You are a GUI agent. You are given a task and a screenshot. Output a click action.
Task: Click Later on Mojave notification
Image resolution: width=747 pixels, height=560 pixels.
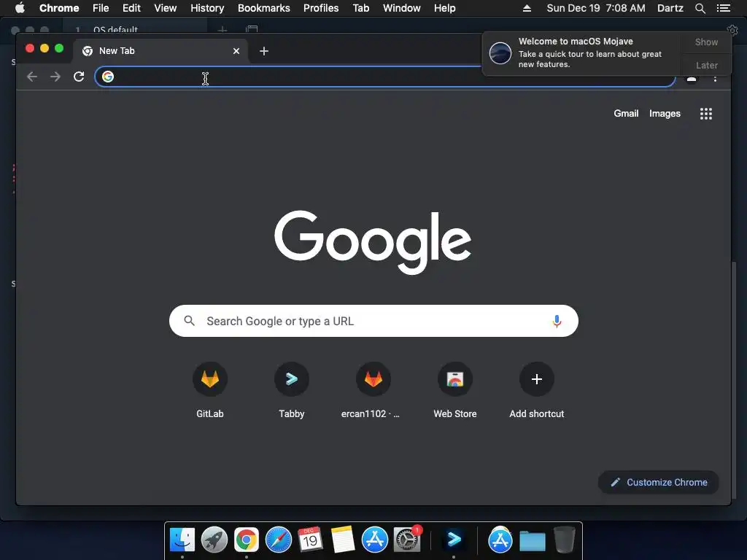[706, 65]
